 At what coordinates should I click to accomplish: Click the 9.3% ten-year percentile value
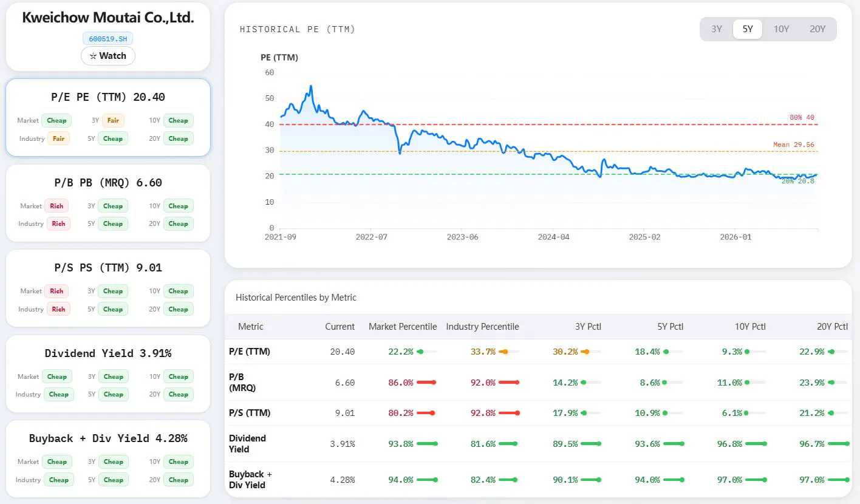point(732,352)
